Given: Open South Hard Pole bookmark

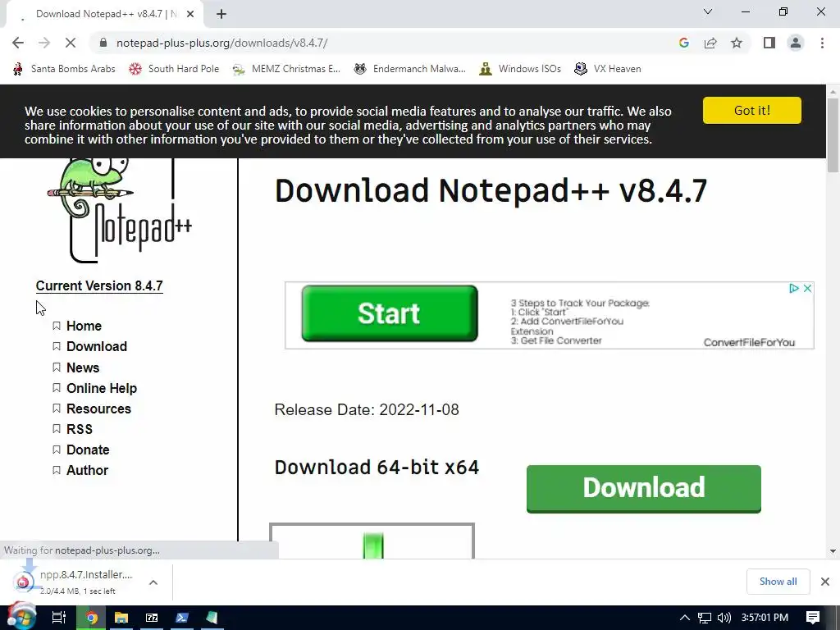Looking at the screenshot, I should pyautogui.click(x=174, y=69).
